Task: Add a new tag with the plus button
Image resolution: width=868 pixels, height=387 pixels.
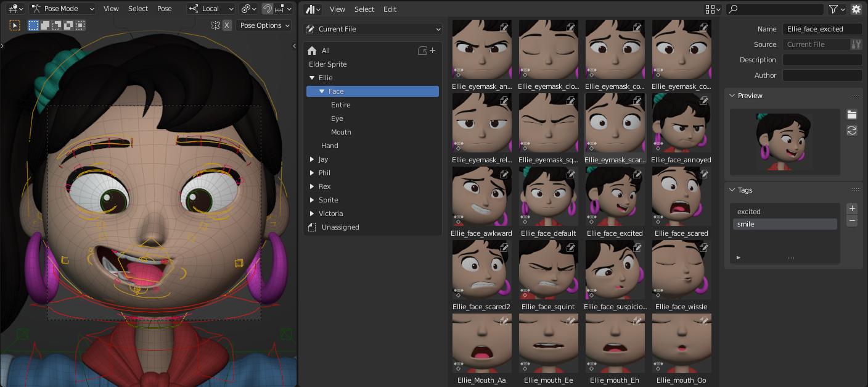Action: click(852, 209)
